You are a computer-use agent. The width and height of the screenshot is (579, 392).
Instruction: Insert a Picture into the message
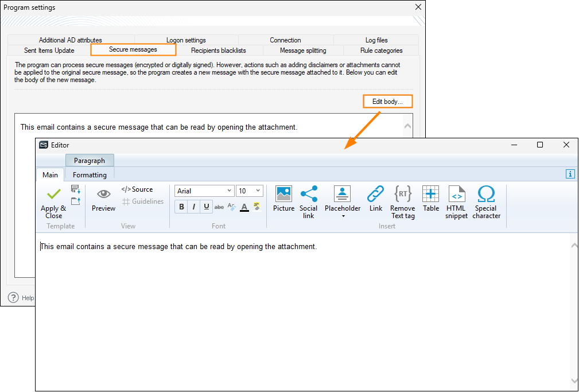click(x=283, y=194)
